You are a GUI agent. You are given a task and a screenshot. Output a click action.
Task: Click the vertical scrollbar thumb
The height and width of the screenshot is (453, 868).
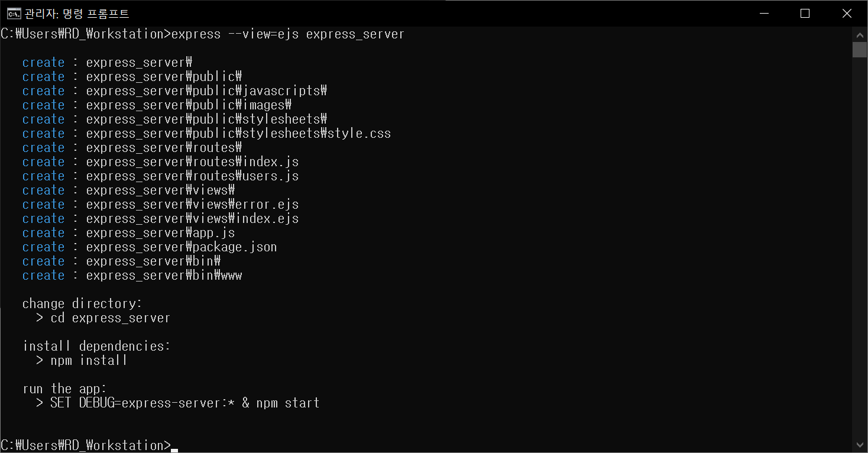point(860,50)
